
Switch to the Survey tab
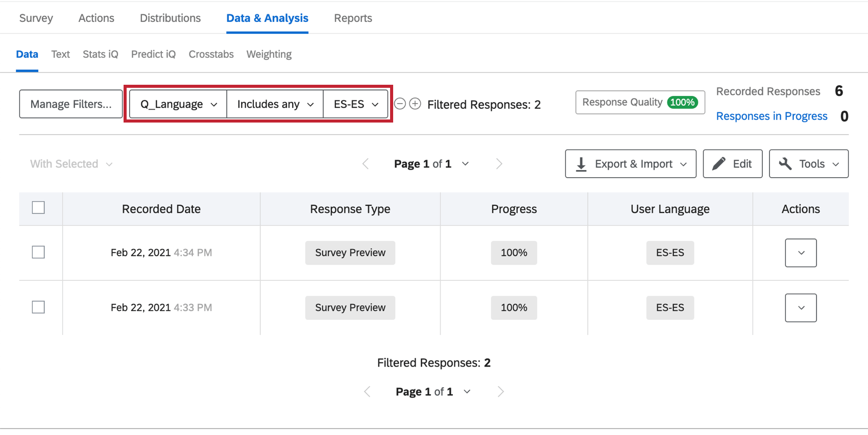(x=36, y=18)
